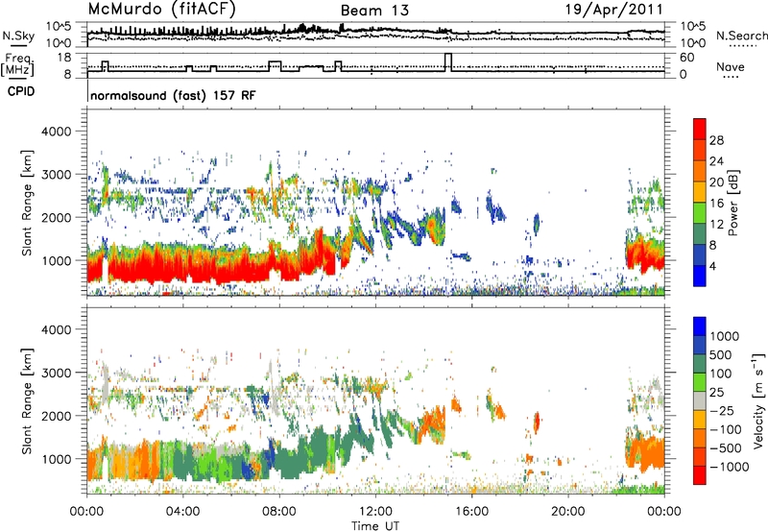Click the "-25" value on Velocity color bar

[722, 410]
